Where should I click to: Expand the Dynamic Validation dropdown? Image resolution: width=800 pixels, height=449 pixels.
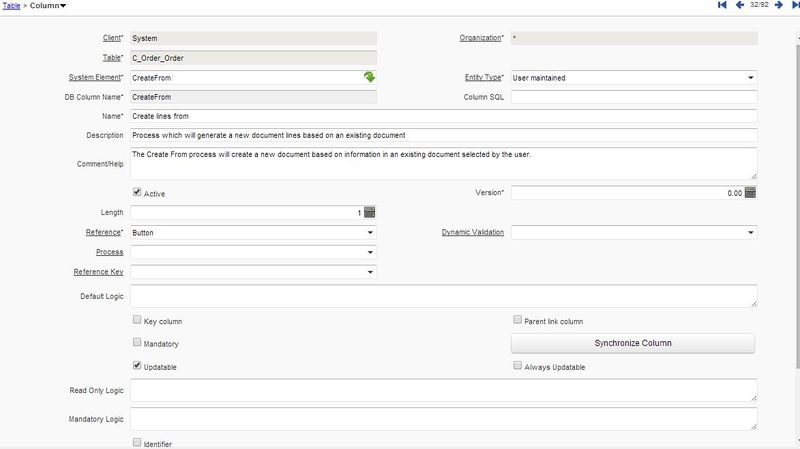pos(750,232)
